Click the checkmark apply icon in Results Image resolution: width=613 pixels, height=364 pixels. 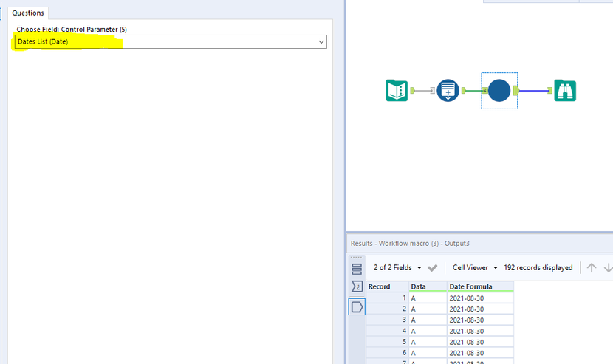pos(432,268)
